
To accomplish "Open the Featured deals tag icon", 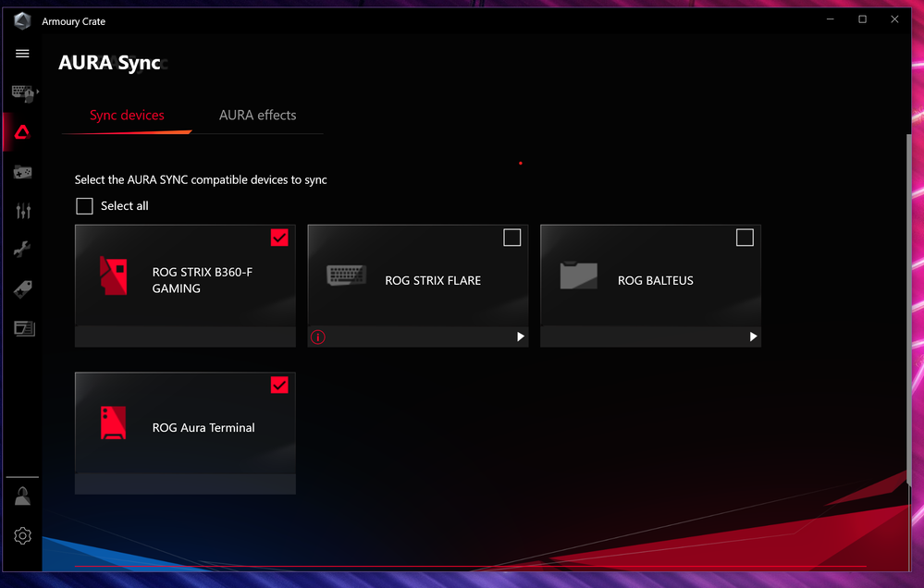I will tap(22, 289).
